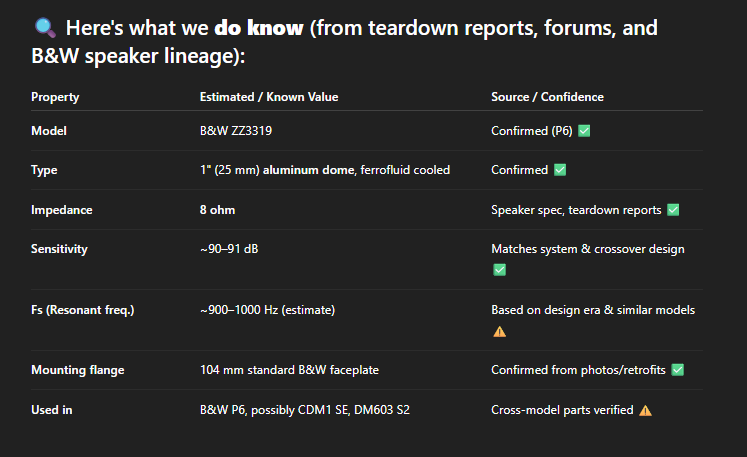Viewport: 747px width, 457px height.
Task: Click the Mounting flange row label
Action: [x=78, y=370]
